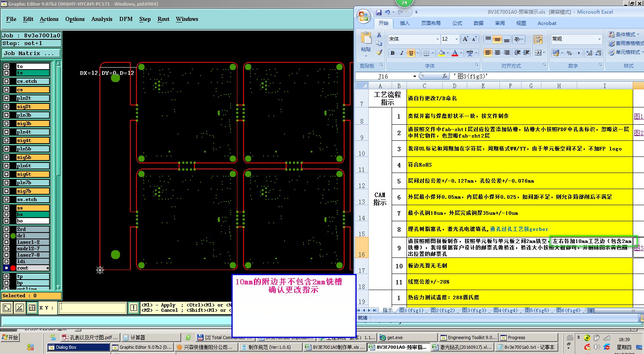Viewport: 644px width, 354px height.
Task: Toggle the checkbox for layer cs.etch
Action: click(x=6, y=81)
